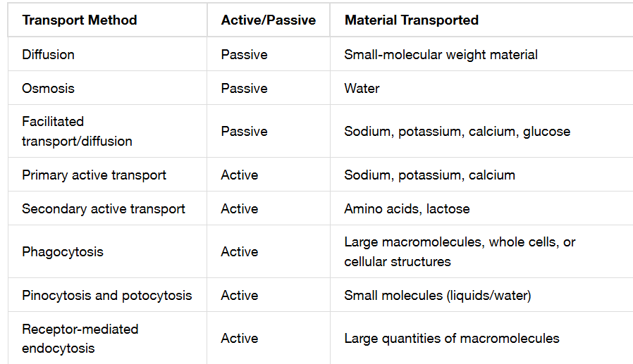Select Small-molecular weight material text

[441, 54]
